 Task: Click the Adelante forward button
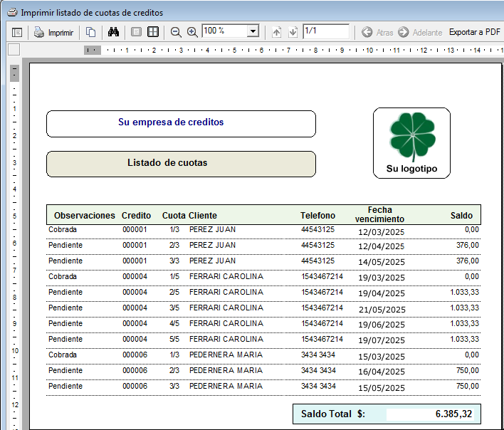click(420, 32)
